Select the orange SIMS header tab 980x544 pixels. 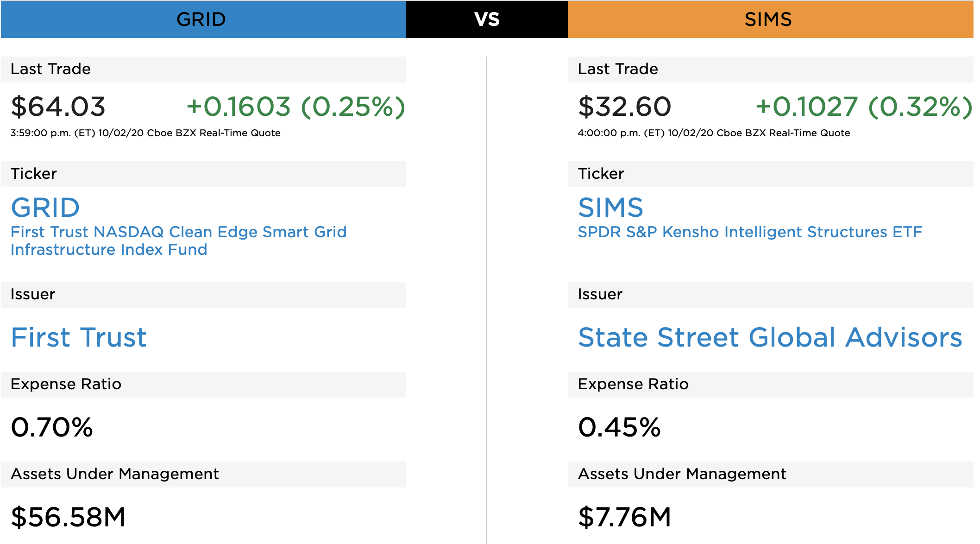point(770,19)
